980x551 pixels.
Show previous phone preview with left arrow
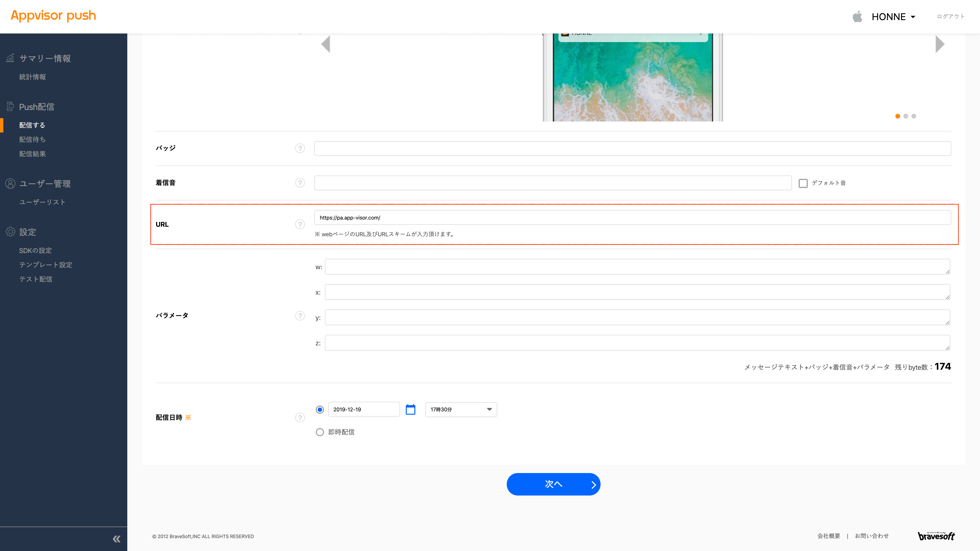pos(326,44)
